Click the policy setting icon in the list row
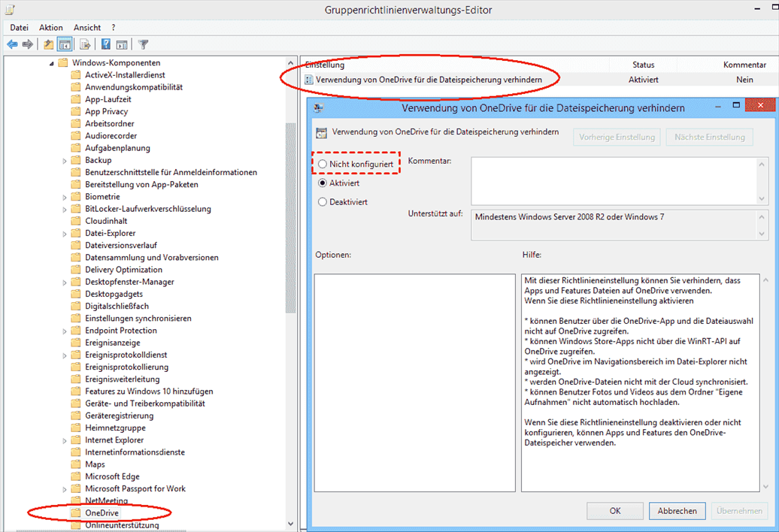Screen dimensions: 779x532 tap(308, 80)
